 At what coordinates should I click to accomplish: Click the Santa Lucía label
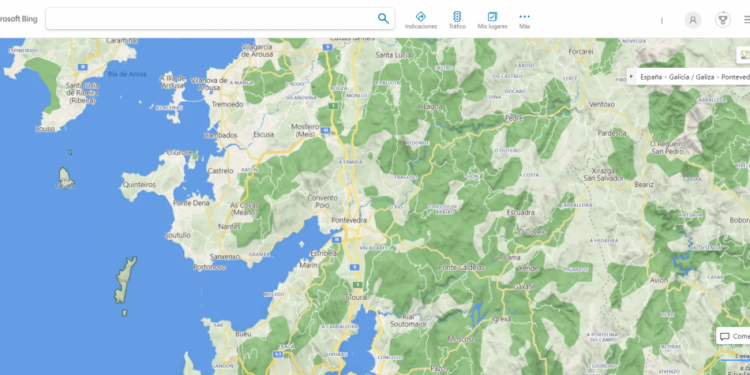click(393, 55)
